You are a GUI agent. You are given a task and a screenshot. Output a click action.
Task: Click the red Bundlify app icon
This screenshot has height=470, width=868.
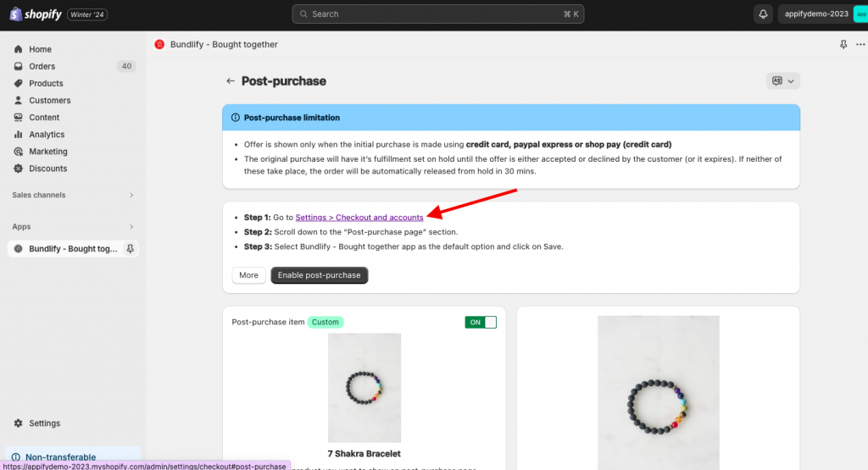point(159,44)
